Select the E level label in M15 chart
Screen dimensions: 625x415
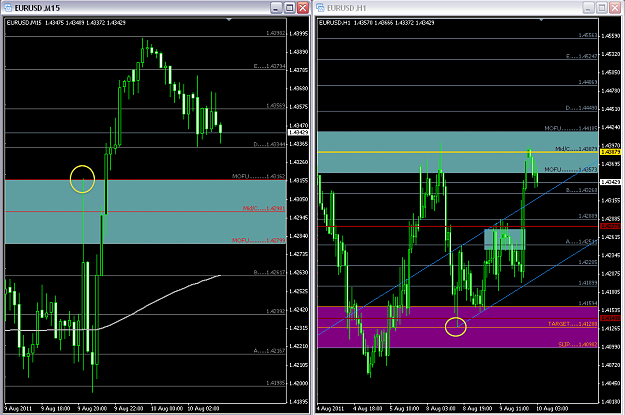[x=269, y=66]
